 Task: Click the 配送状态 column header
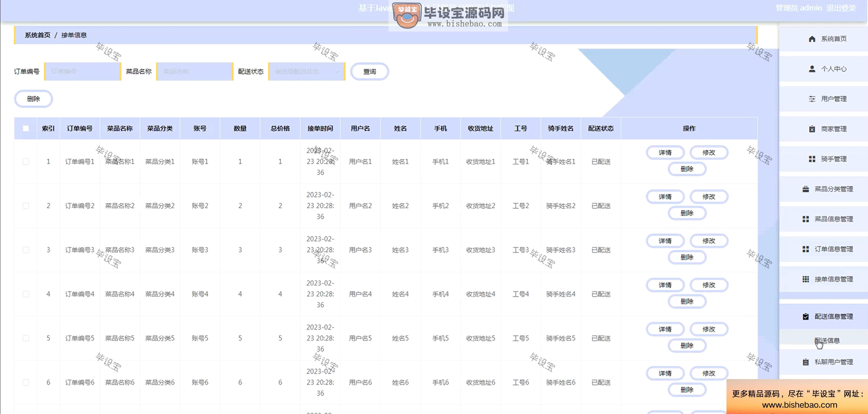point(601,128)
